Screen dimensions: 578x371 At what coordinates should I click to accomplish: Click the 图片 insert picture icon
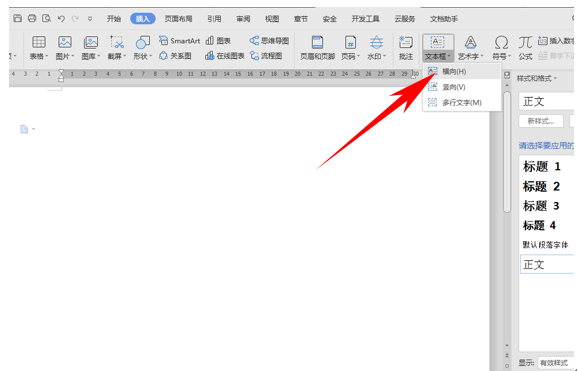pyautogui.click(x=65, y=42)
